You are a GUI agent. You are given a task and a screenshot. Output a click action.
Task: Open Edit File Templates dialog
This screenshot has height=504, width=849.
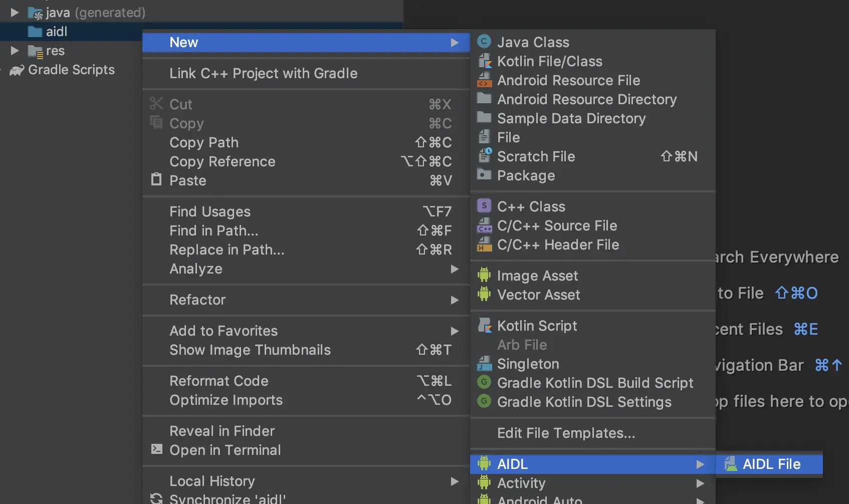point(566,433)
